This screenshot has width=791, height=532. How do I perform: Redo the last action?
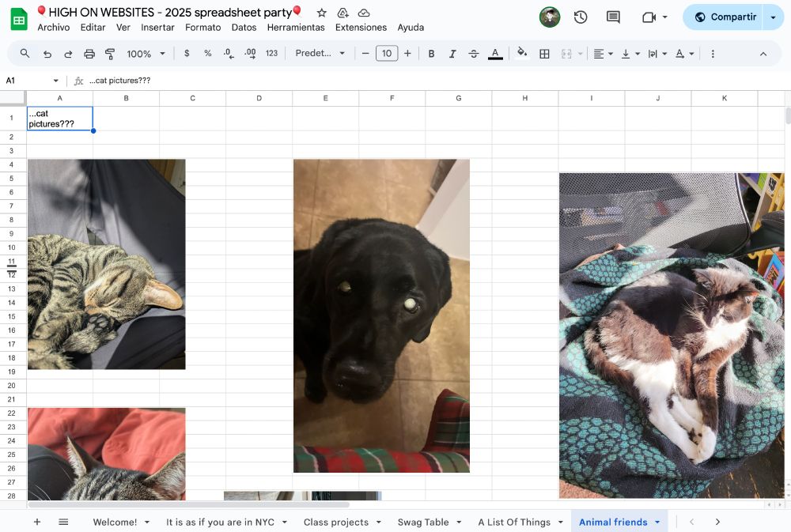68,54
